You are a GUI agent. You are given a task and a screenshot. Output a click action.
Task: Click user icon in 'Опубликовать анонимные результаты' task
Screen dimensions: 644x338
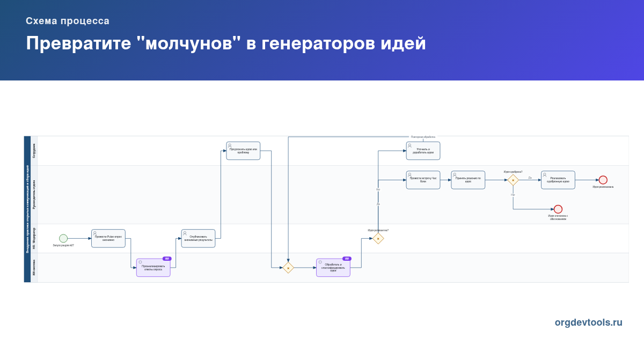[x=185, y=233]
